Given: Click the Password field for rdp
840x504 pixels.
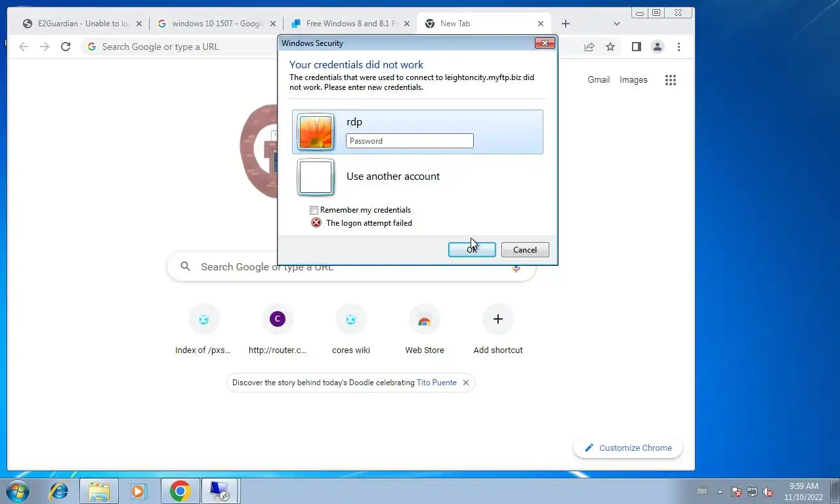Looking at the screenshot, I should 409,140.
